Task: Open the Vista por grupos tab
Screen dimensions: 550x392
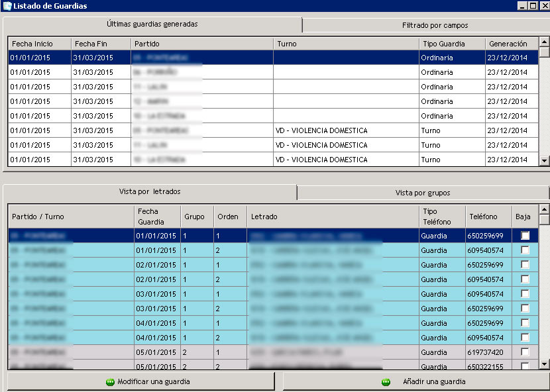Action: [x=423, y=193]
